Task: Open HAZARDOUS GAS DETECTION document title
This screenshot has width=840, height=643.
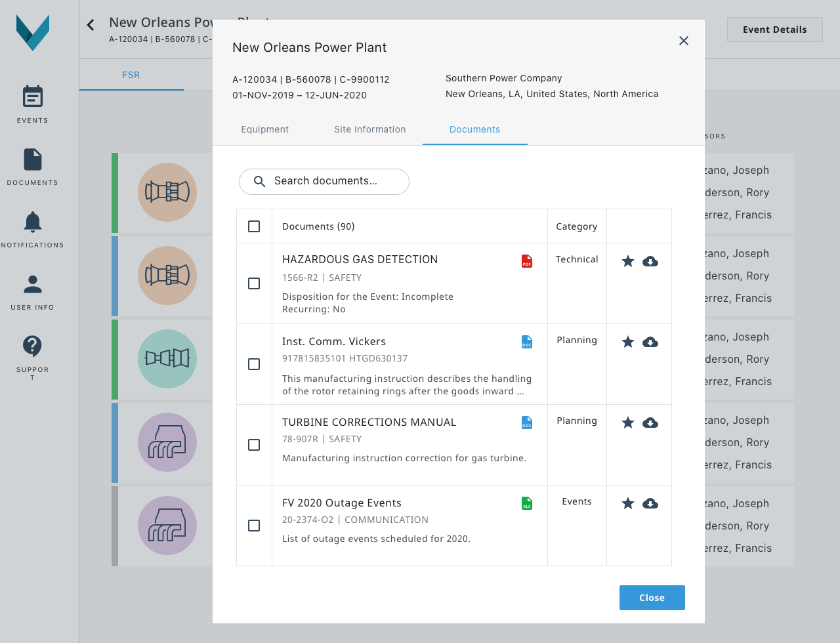Action: point(360,259)
